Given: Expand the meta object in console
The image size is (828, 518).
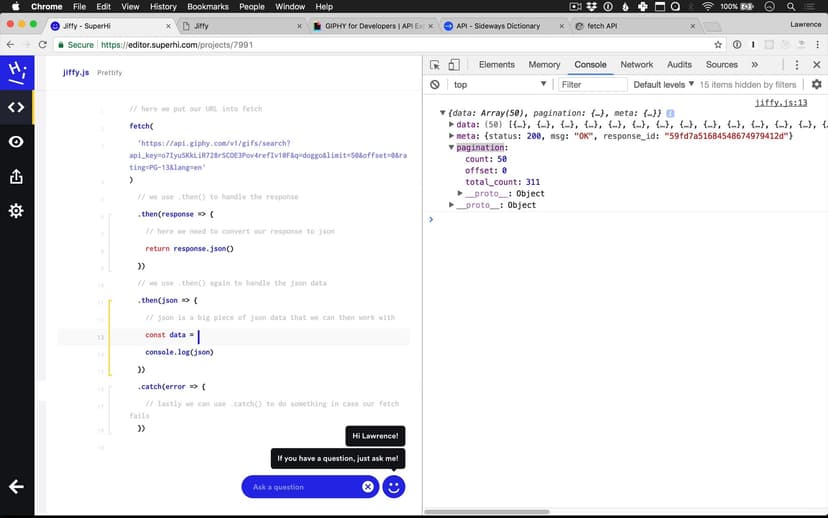Looking at the screenshot, I should point(452,136).
